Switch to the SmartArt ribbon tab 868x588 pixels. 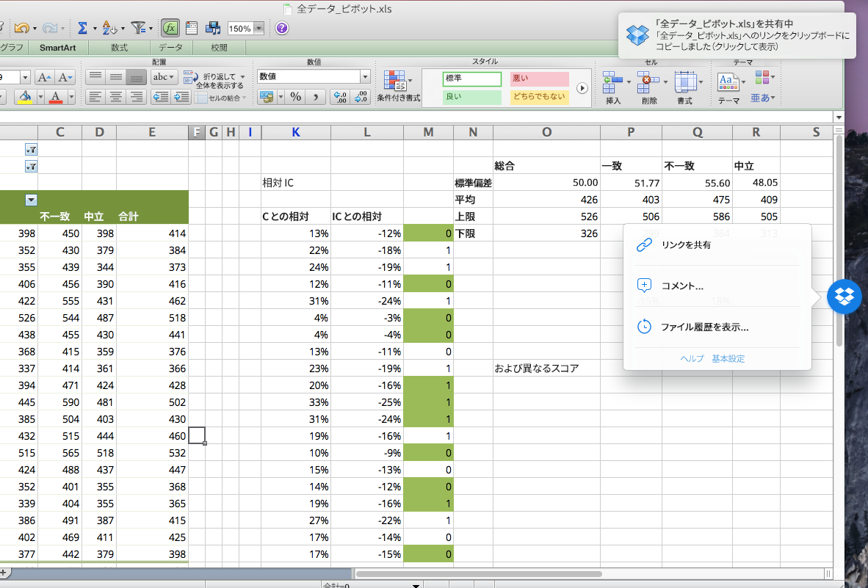click(58, 48)
